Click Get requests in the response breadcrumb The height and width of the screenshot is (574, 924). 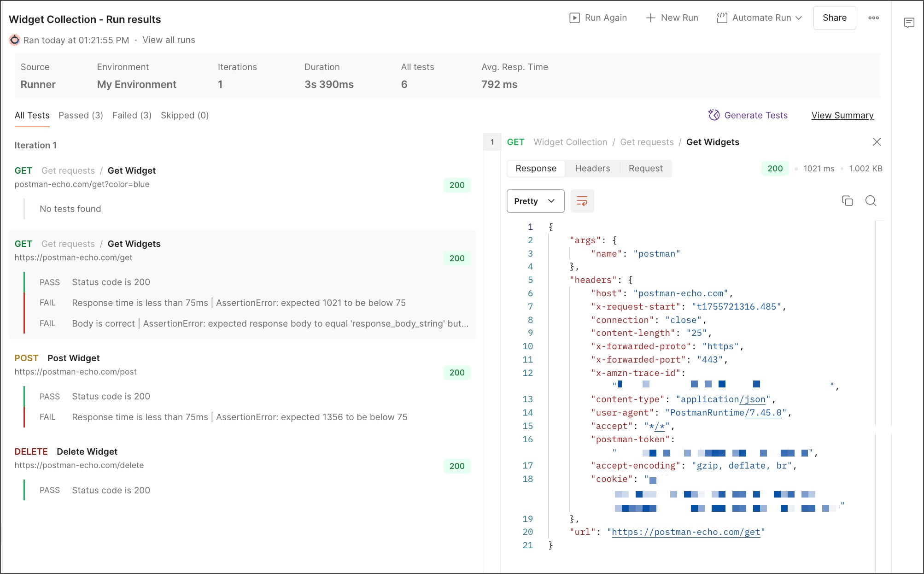[647, 142]
